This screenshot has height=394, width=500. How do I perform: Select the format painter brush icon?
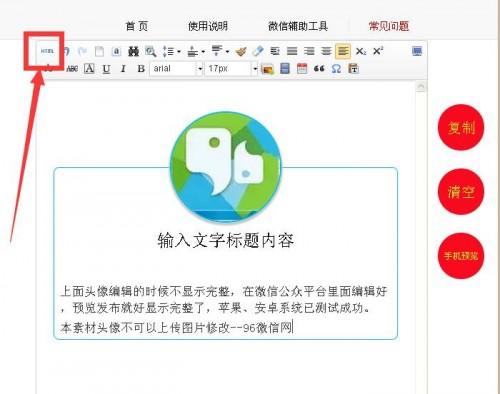pos(241,51)
